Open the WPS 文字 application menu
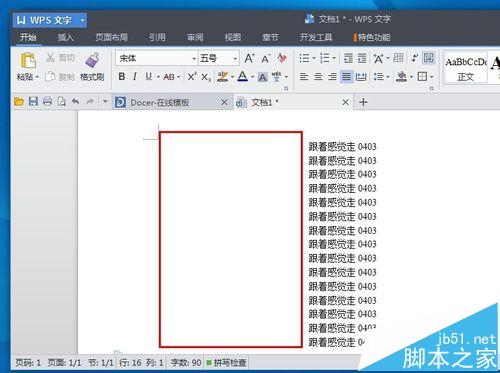The width and height of the screenshot is (500, 373). pos(50,20)
